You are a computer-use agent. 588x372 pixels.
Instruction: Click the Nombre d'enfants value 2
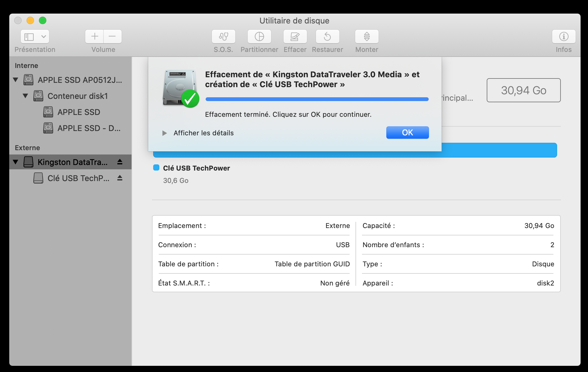click(552, 245)
